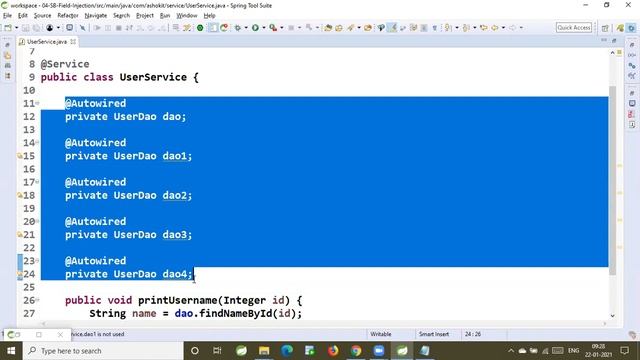640x360 pixels.
Task: Click the Back navigation arrow icon
Action: (x=495, y=28)
